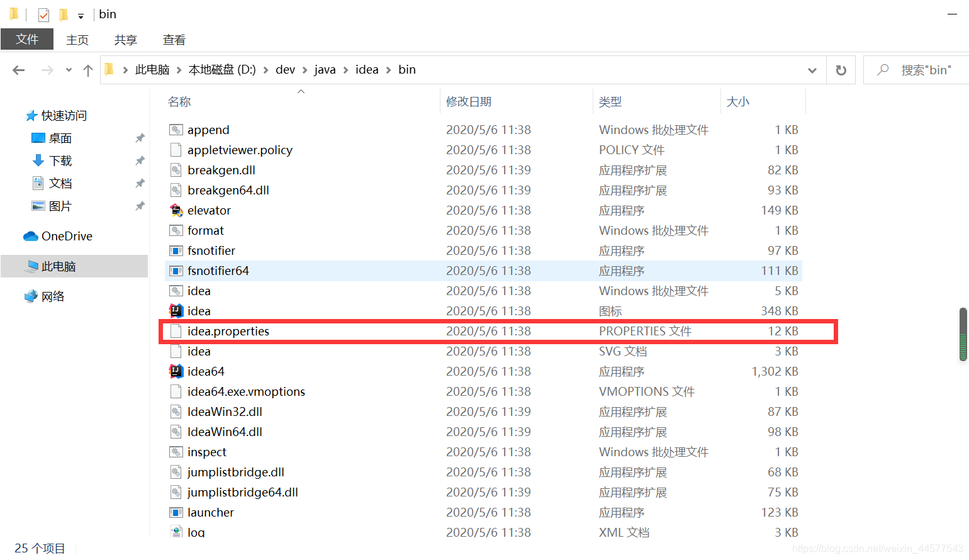Select the fsnotifier64 file name
Viewport: 969px width, 560px height.
tap(218, 271)
